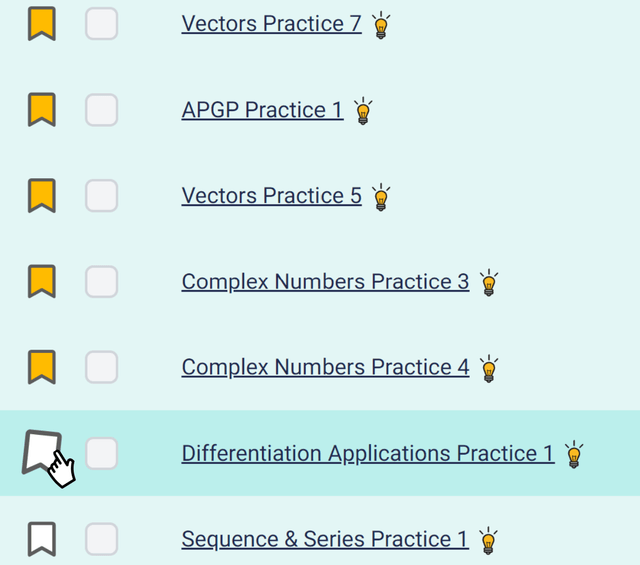The height and width of the screenshot is (565, 640).
Task: Toggle bookmark on Vectors Practice 5
Action: click(41, 196)
